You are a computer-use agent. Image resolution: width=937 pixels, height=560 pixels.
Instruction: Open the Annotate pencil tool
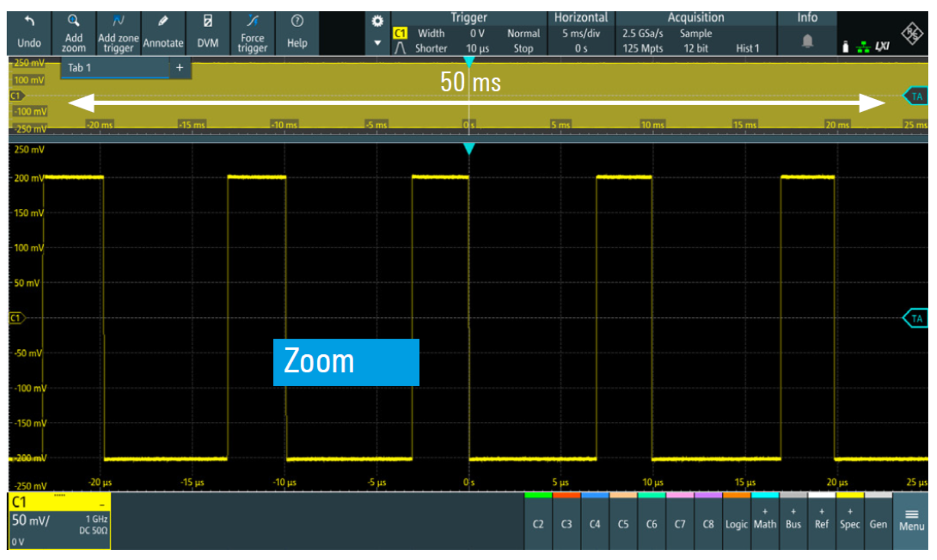(163, 22)
